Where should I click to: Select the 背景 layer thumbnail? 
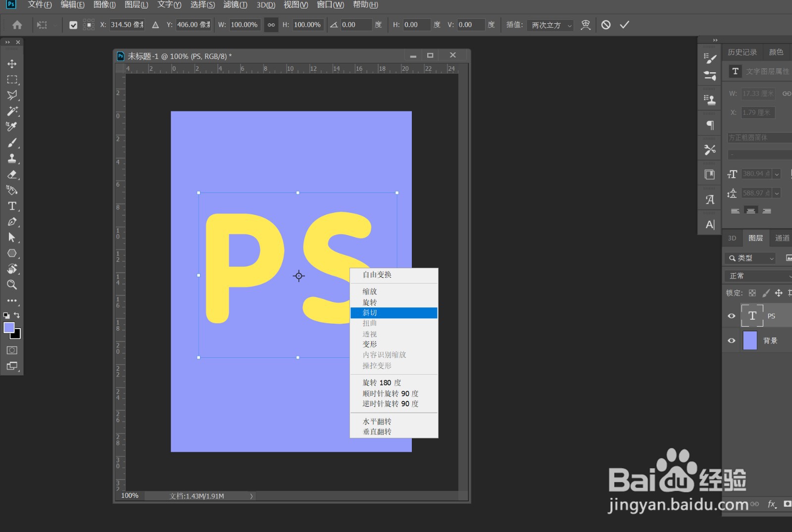[750, 340]
